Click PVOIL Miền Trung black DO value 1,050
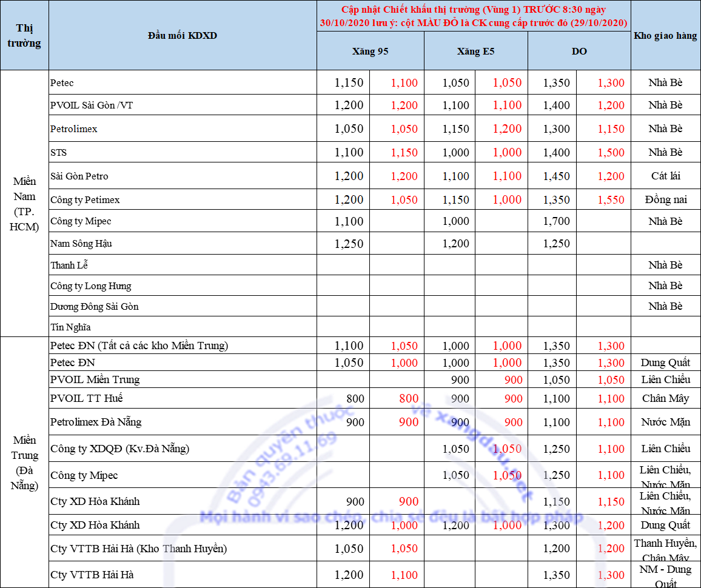The height and width of the screenshot is (588, 701). (x=552, y=379)
